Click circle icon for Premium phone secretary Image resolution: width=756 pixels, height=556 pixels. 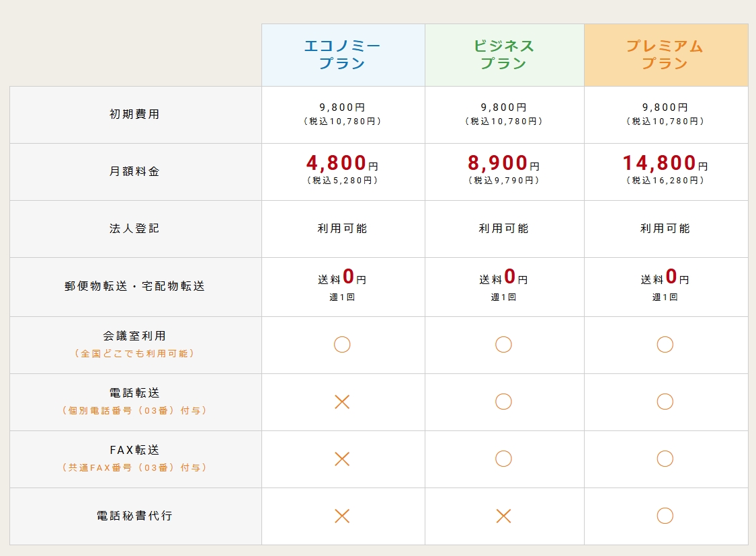665,516
